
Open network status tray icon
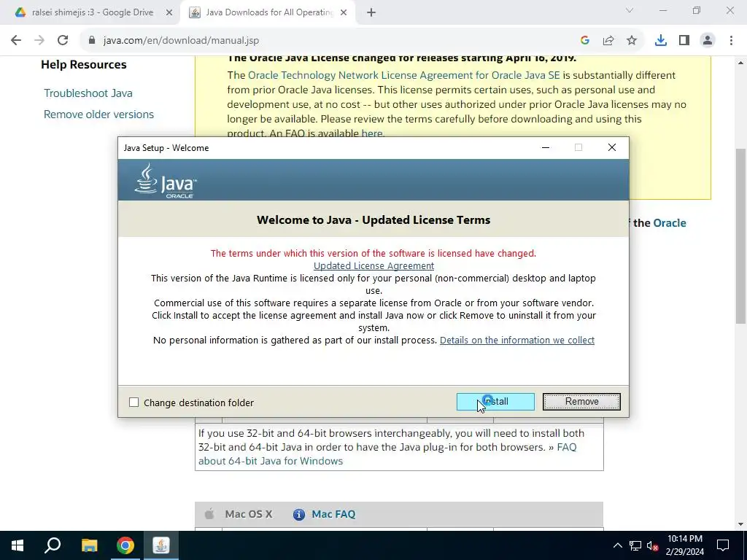coord(635,545)
